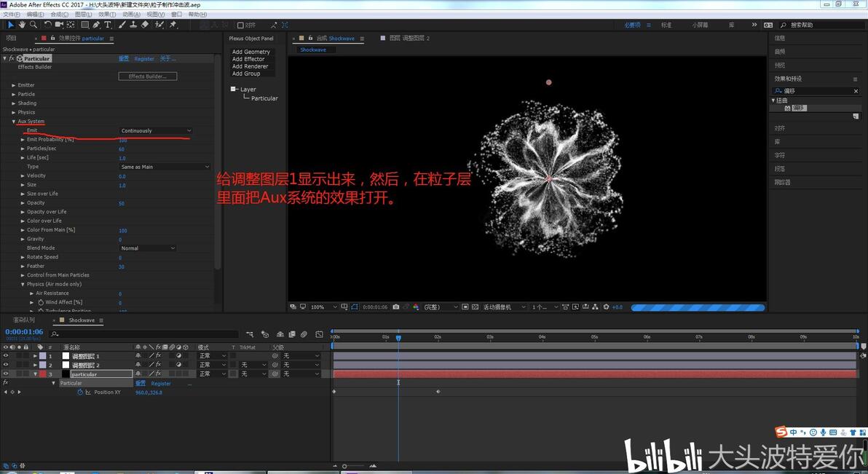
Task: Expand the Emitter section
Action: (14, 85)
